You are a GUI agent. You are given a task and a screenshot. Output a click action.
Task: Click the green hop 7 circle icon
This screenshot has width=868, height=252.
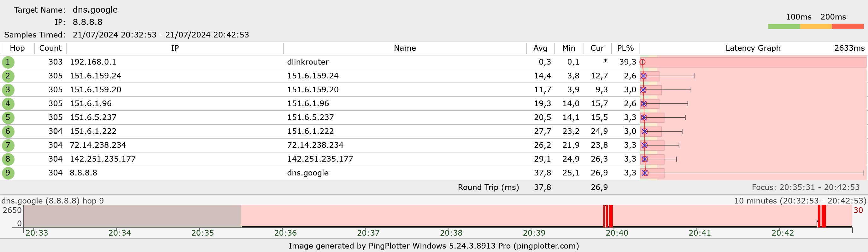pyautogui.click(x=8, y=145)
